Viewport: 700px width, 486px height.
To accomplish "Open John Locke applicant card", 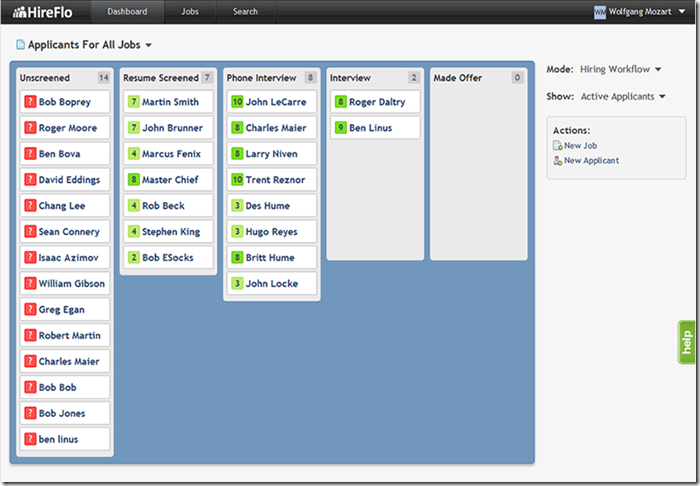I will pos(272,283).
